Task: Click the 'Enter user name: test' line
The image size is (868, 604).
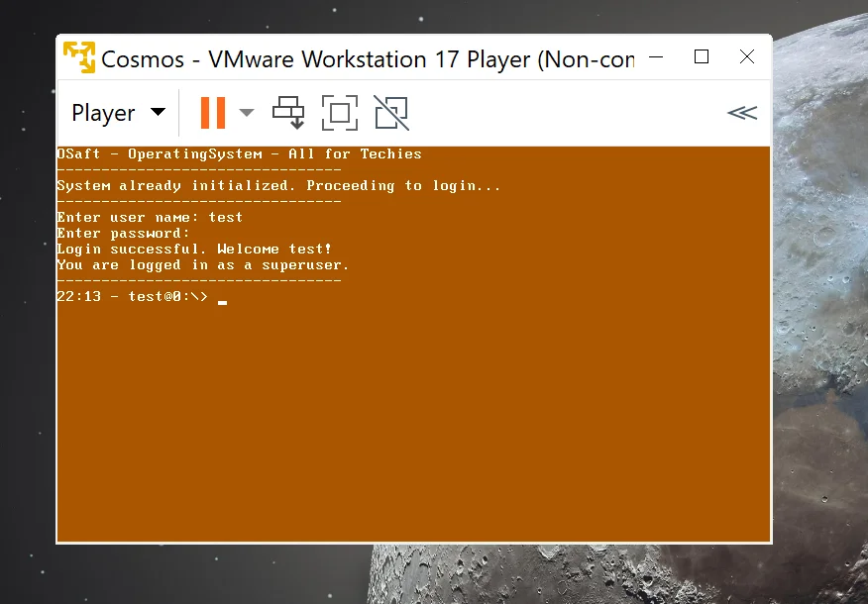Action: click(150, 218)
